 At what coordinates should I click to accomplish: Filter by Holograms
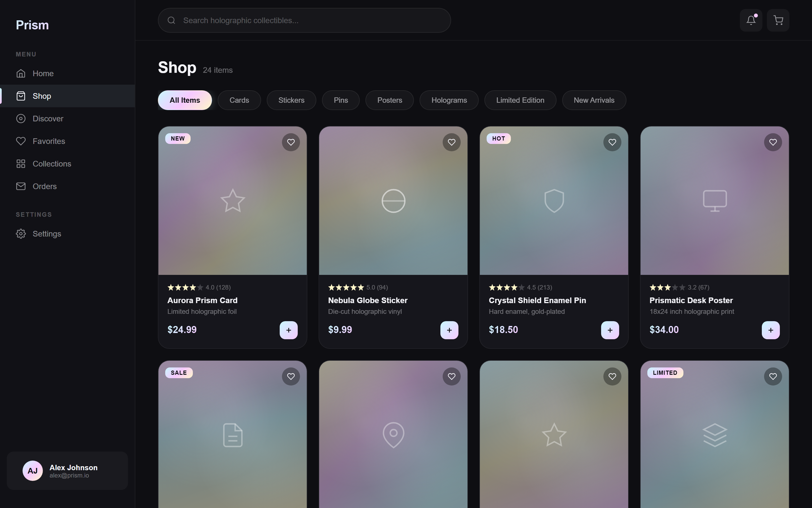tap(449, 100)
